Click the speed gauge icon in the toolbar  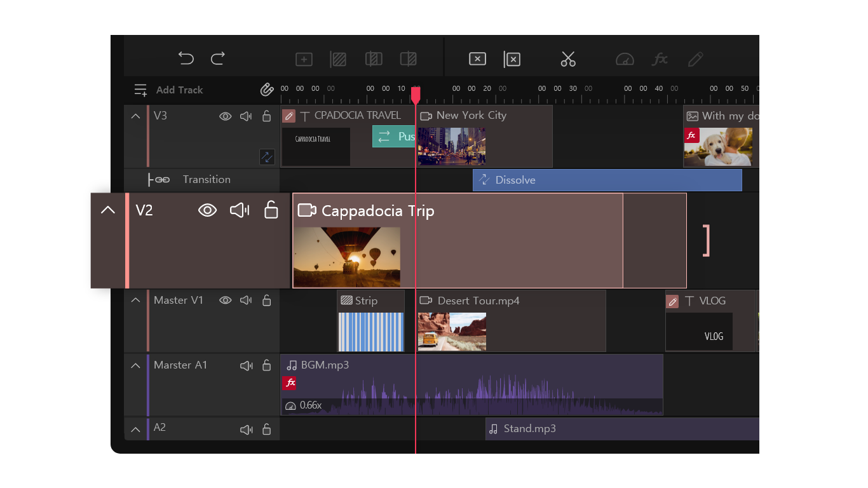[624, 59]
